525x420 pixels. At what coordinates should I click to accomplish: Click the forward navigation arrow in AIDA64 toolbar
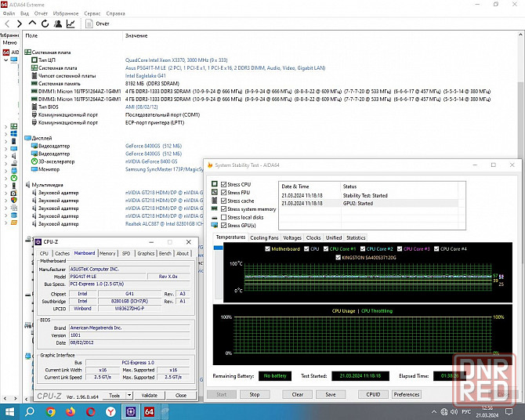point(20,24)
